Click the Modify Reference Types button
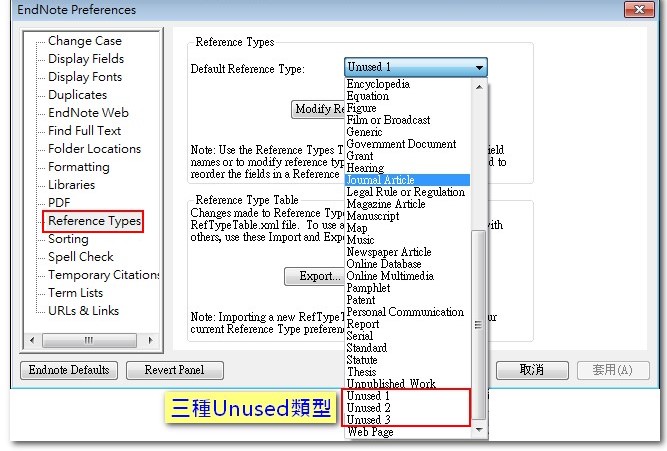 click(318, 109)
